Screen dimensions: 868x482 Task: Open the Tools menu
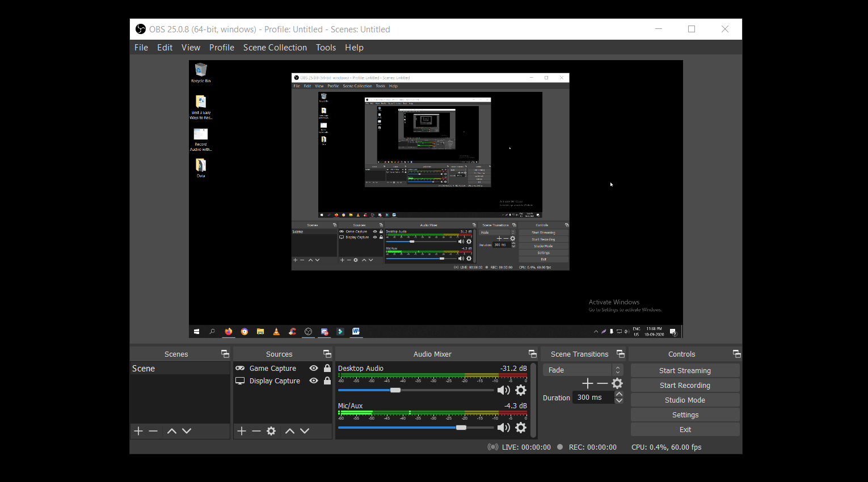326,48
